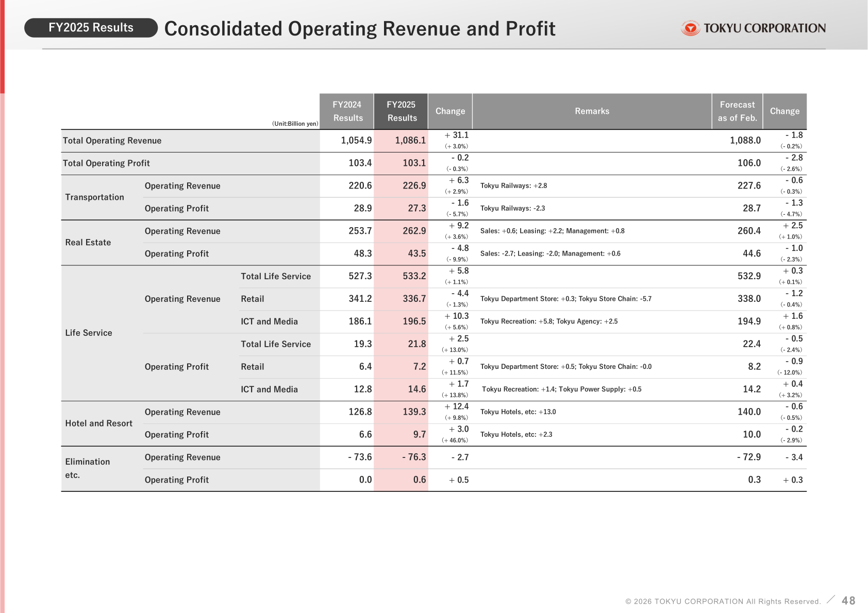Click the remark Tokyu Store Chain: -0.0

pos(615,367)
